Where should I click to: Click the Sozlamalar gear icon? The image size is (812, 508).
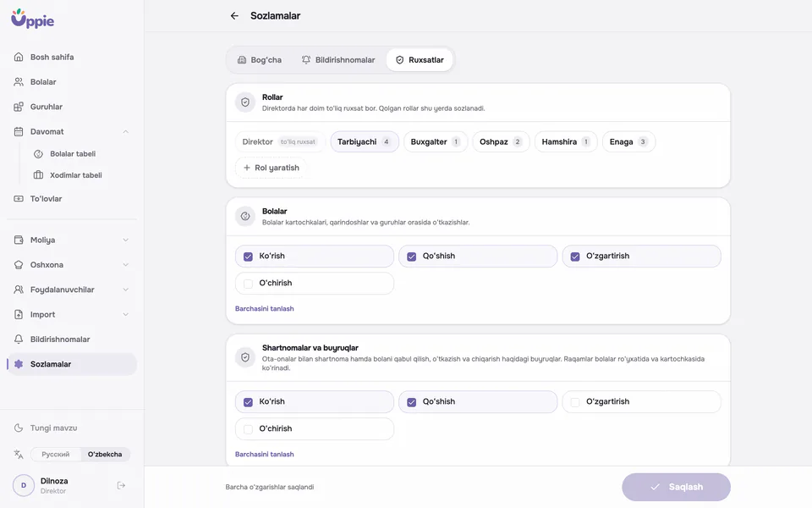pos(19,364)
